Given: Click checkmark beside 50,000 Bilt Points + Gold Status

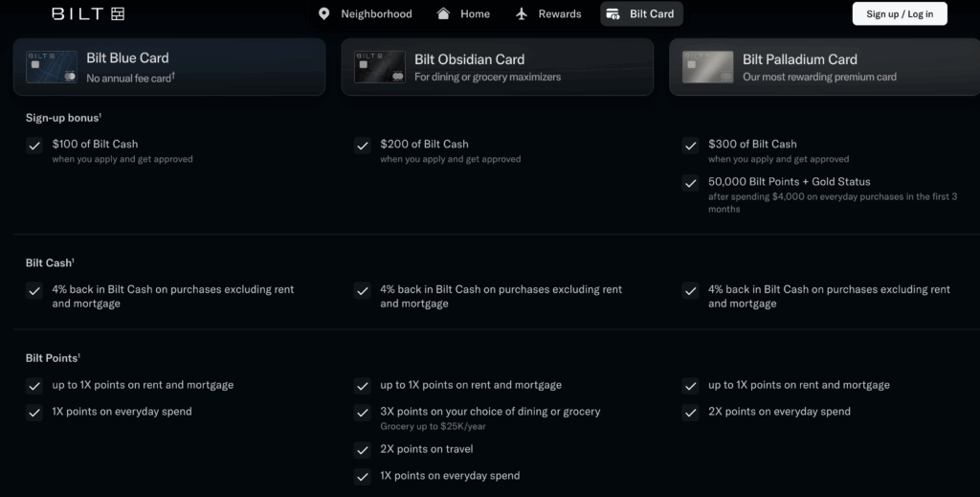Looking at the screenshot, I should point(690,183).
